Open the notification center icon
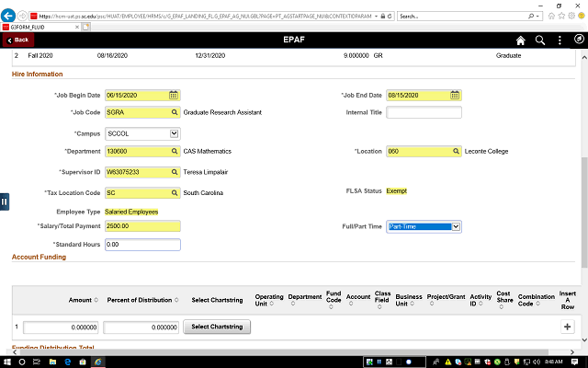This screenshot has height=368, width=588. coord(574,362)
